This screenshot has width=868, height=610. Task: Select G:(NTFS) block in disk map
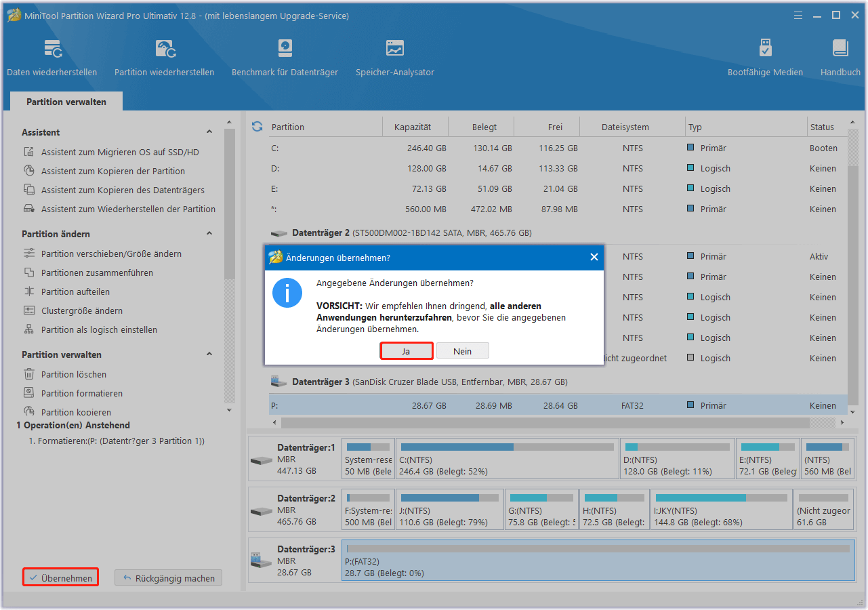pyautogui.click(x=542, y=509)
